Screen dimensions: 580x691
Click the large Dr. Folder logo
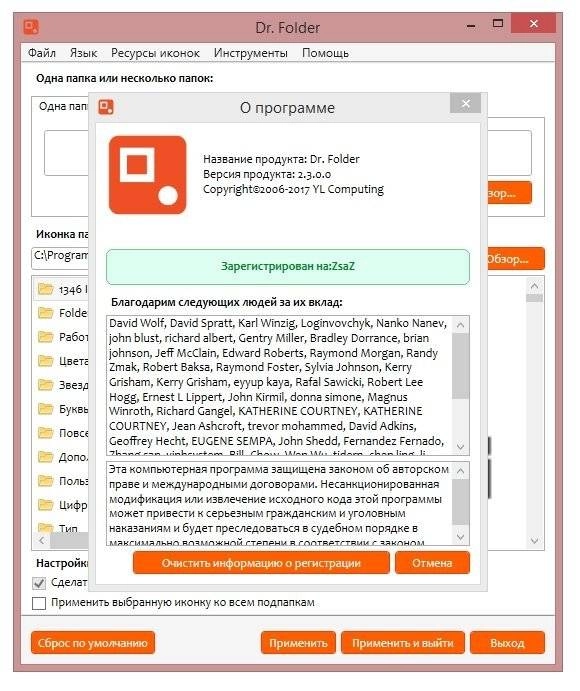tap(148, 175)
